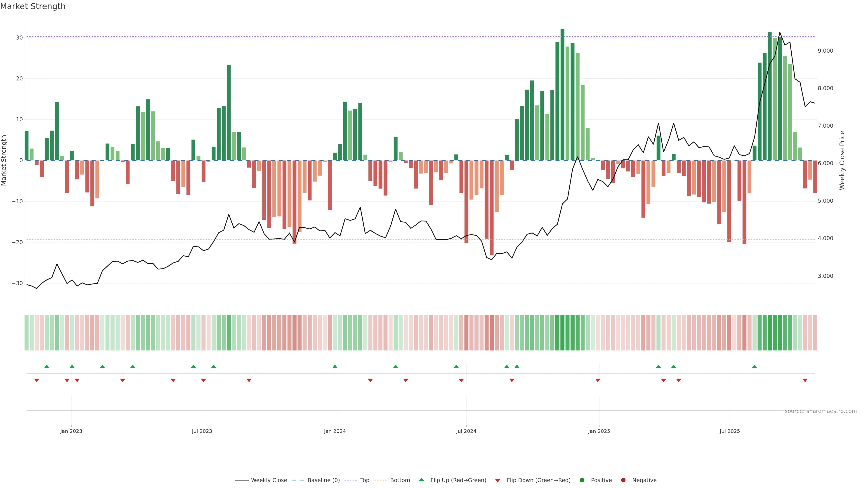The image size is (868, 488).
Task: Click the Negative red circle legend icon
Action: pyautogui.click(x=623, y=480)
